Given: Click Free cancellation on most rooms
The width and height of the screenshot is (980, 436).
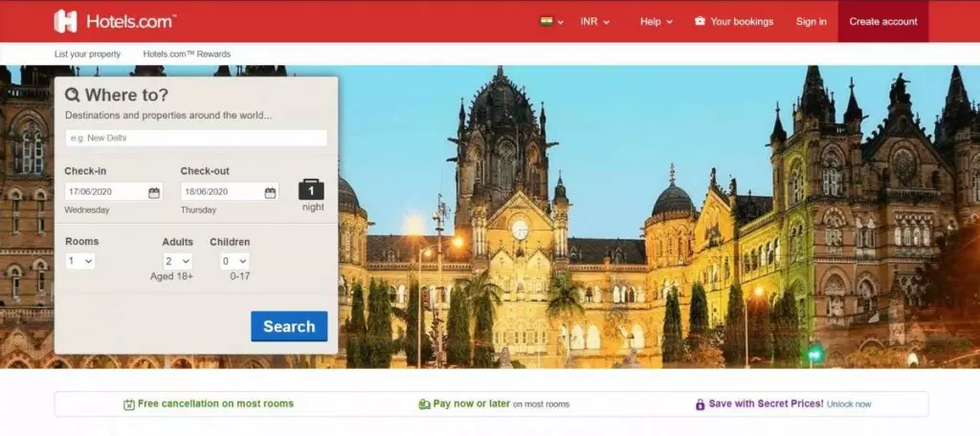Looking at the screenshot, I should (x=215, y=403).
